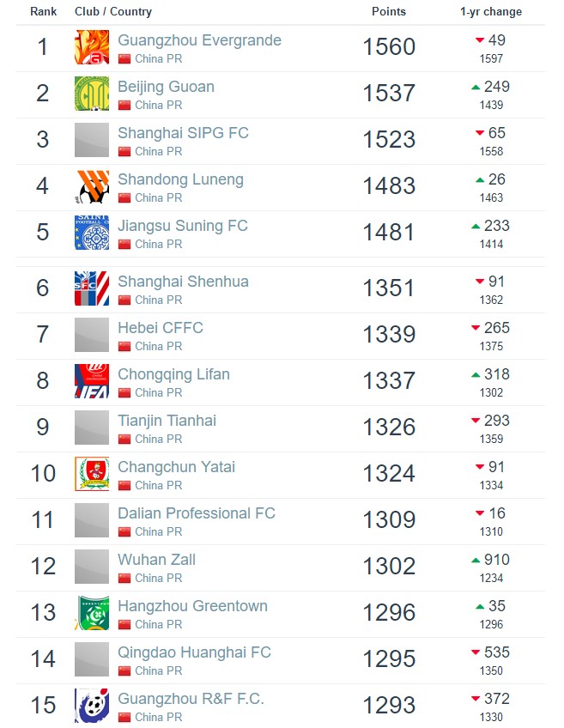Click the Guangzhou Evergrande club logo
Image resolution: width=564 pixels, height=728 pixels.
pyautogui.click(x=92, y=47)
